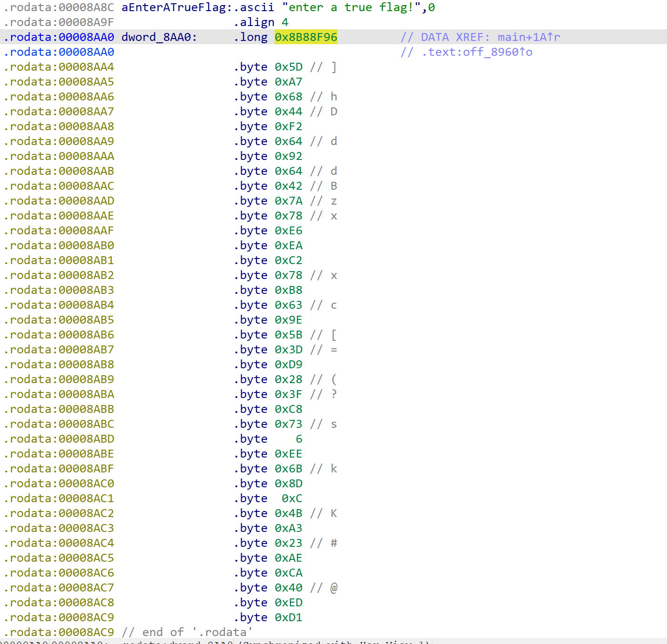Click the dword_8AA0 label name
Screen dimensions: 667x644
click(x=158, y=37)
